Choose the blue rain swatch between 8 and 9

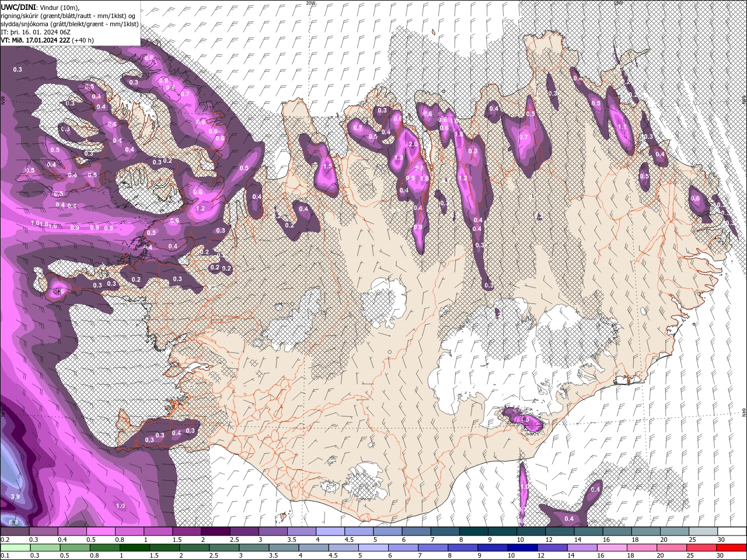click(463, 548)
